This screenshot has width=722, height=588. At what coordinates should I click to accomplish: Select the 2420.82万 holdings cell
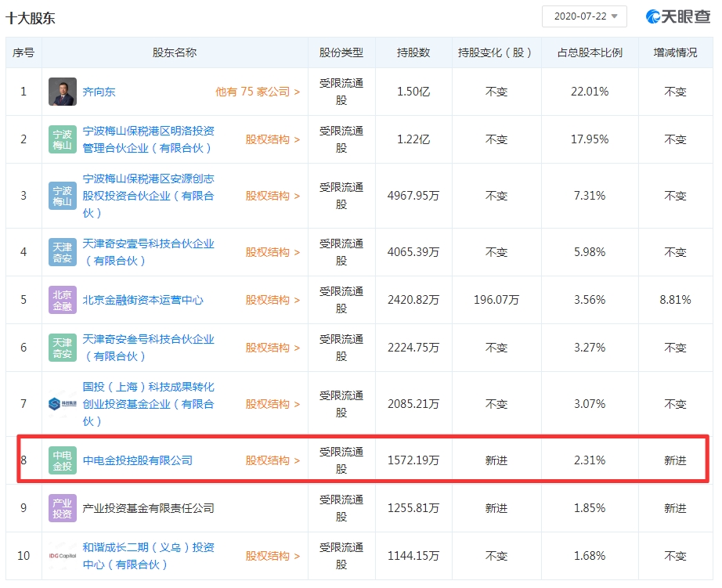click(413, 300)
